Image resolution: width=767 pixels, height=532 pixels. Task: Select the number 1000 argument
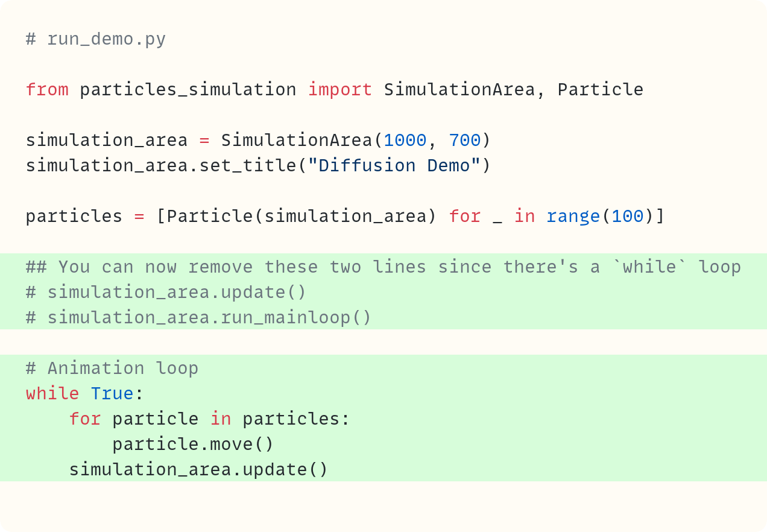click(x=405, y=140)
